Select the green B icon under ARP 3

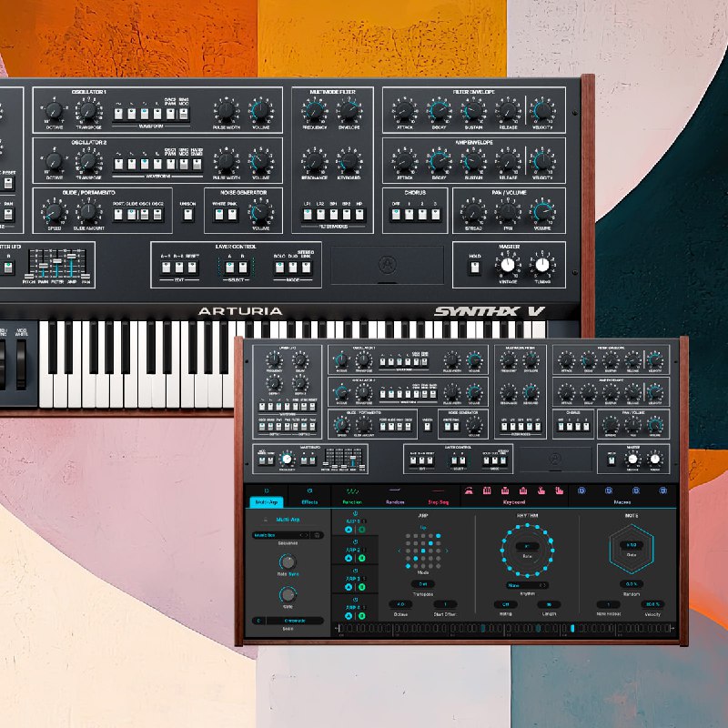pyautogui.click(x=361, y=587)
